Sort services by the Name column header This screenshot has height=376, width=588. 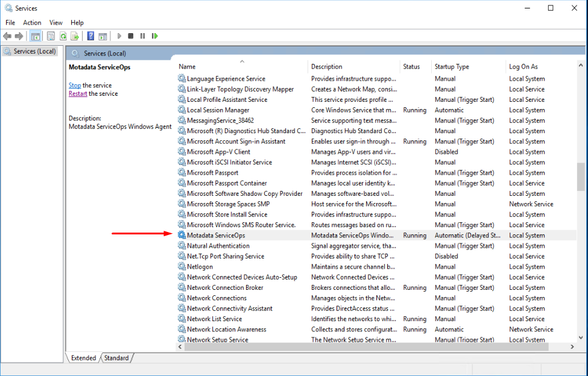pos(242,66)
